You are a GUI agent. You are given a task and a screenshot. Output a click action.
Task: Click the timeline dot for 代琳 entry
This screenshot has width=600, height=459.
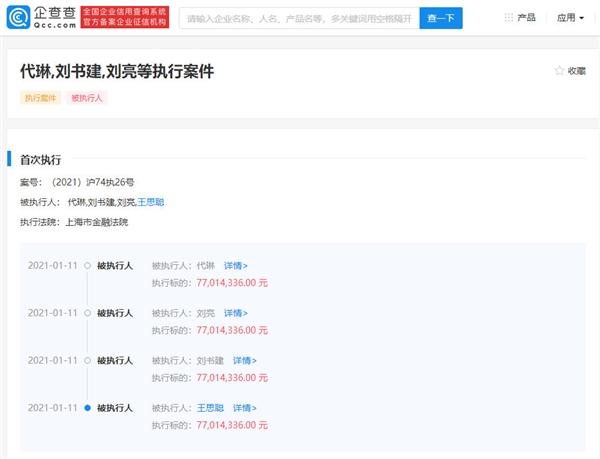pos(88,265)
